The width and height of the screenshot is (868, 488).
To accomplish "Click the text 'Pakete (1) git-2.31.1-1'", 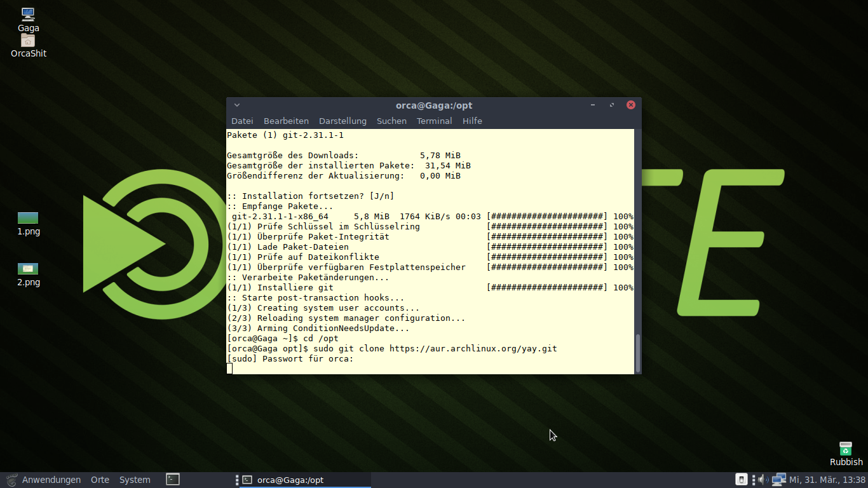I will coord(285,135).
